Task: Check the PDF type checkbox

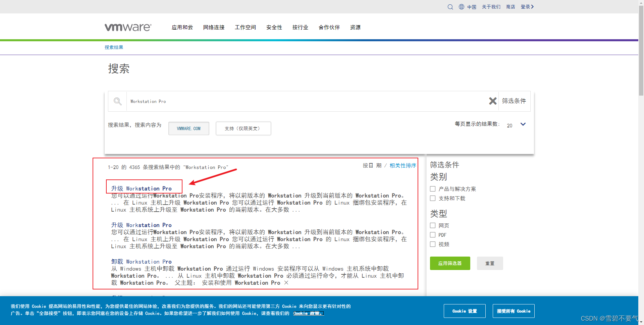Action: tap(433, 235)
